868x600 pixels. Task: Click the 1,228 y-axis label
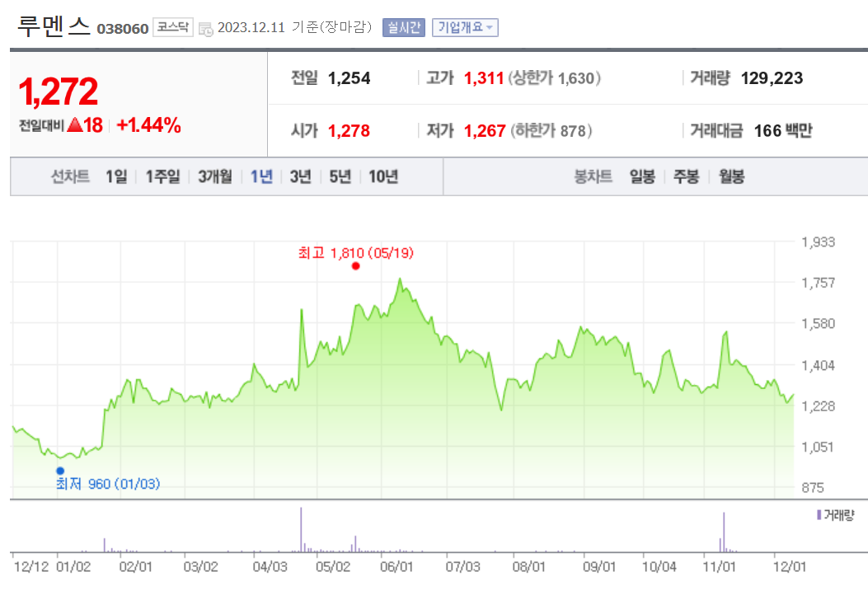(x=819, y=406)
